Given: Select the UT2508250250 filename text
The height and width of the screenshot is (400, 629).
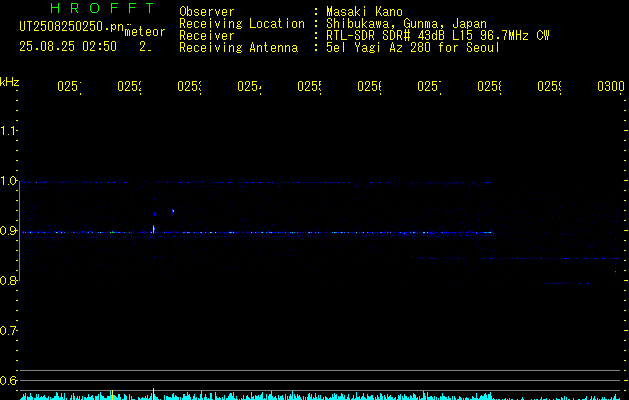Looking at the screenshot, I should tap(72, 27).
